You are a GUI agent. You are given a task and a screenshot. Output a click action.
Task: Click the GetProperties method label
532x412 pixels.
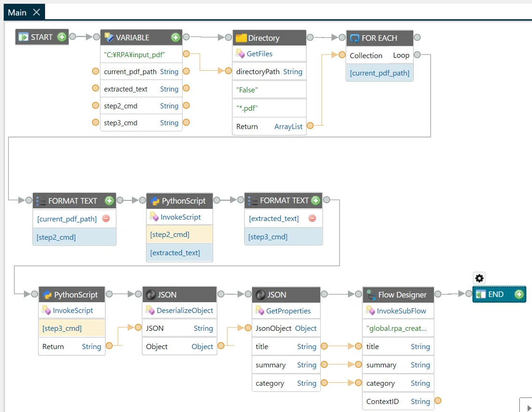[288, 311]
